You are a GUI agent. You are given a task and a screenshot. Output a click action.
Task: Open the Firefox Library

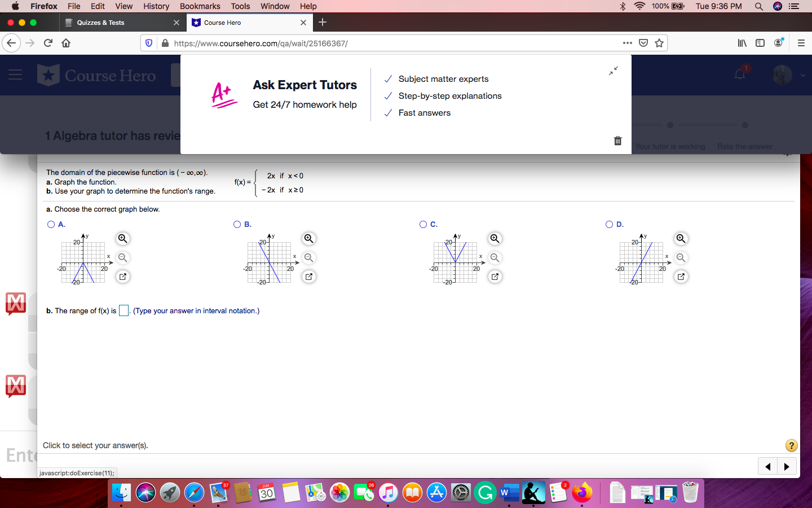coord(742,43)
